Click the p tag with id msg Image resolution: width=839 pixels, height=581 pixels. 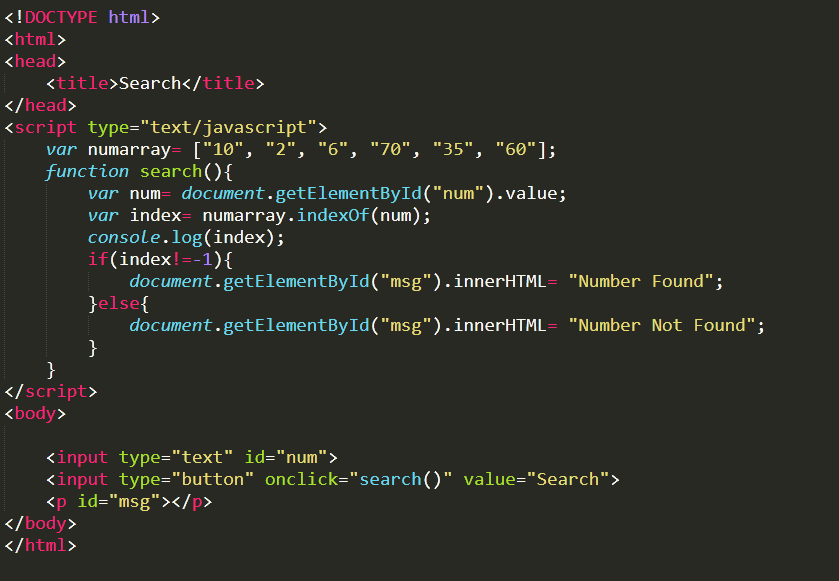[x=129, y=502]
